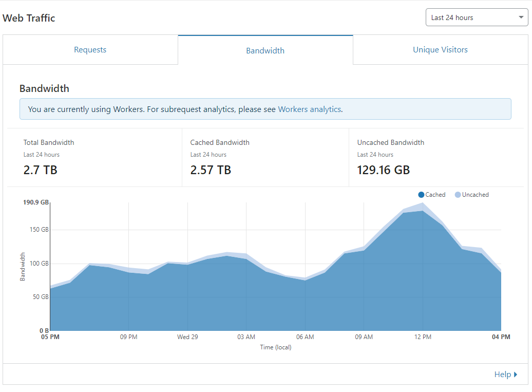Viewport: 532px width, 392px height.
Task: Click the blue Cached legend dot
Action: coord(421,195)
